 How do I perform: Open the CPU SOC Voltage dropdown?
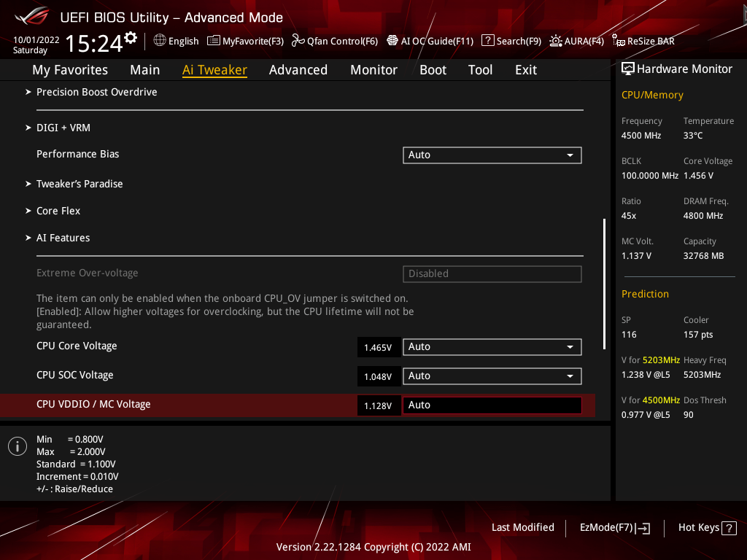[492, 376]
